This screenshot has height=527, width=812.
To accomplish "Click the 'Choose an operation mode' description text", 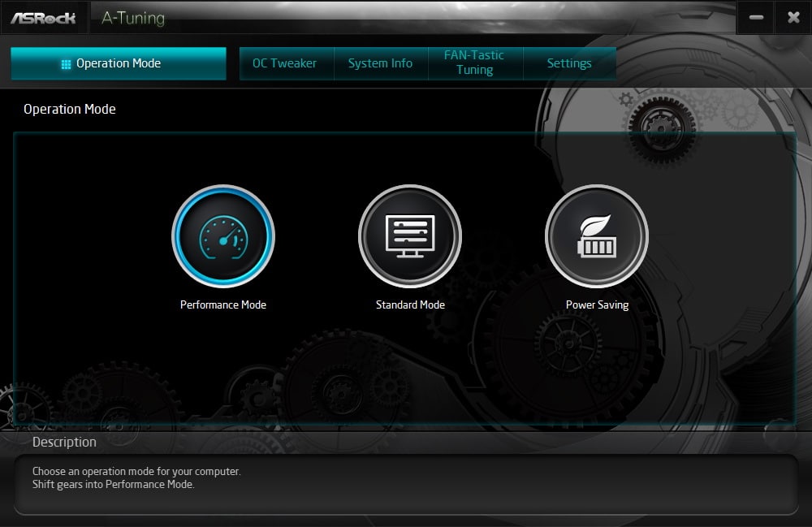I will [136, 471].
